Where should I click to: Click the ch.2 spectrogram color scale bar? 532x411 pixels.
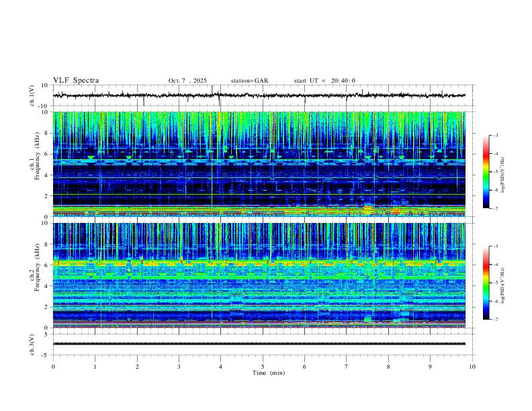(x=486, y=283)
